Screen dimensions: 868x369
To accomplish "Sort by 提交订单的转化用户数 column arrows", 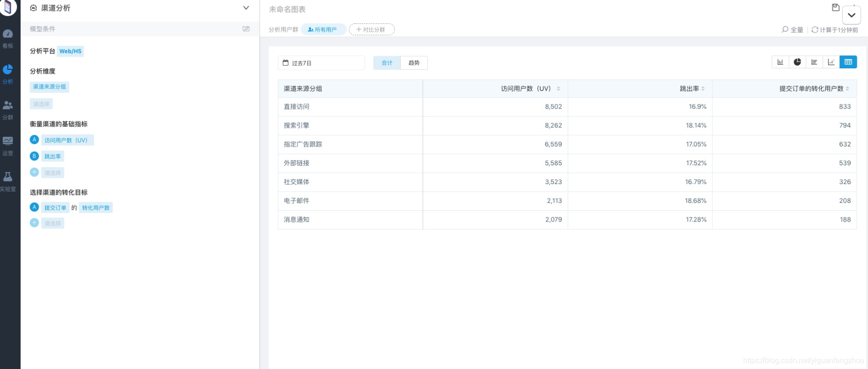I will tap(847, 89).
